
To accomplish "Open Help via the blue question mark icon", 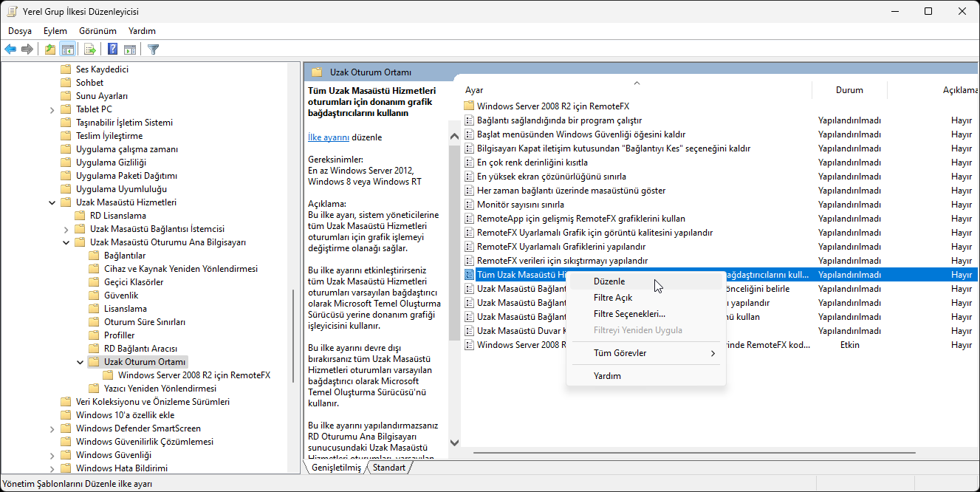I will tap(112, 49).
